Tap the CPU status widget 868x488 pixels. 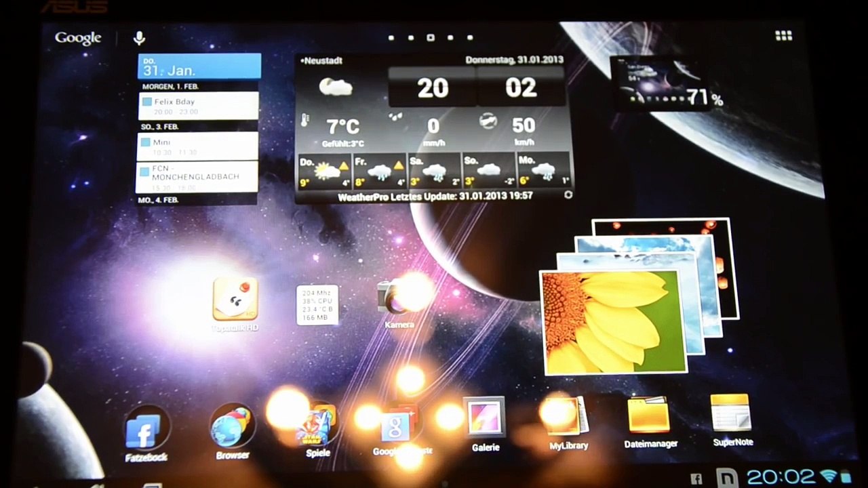317,304
